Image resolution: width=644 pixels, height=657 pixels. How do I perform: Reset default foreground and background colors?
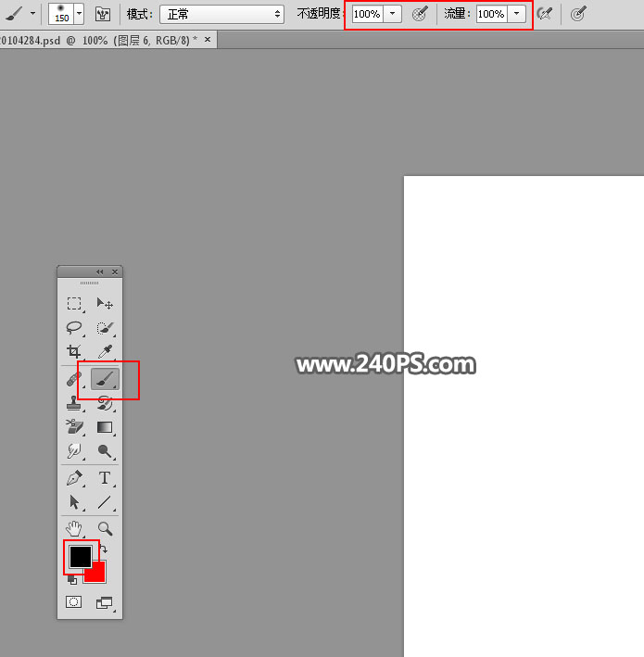pyautogui.click(x=72, y=580)
